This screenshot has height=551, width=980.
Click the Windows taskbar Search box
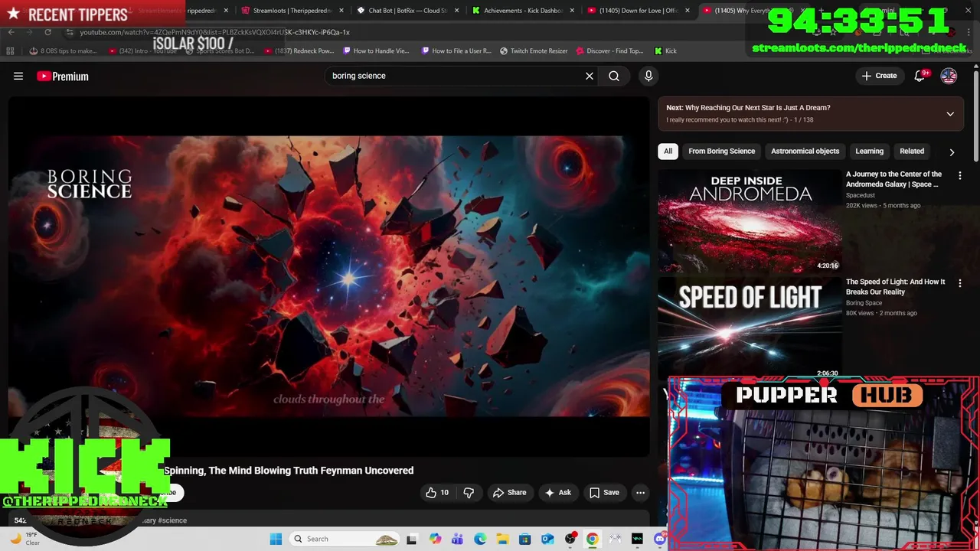(x=345, y=539)
